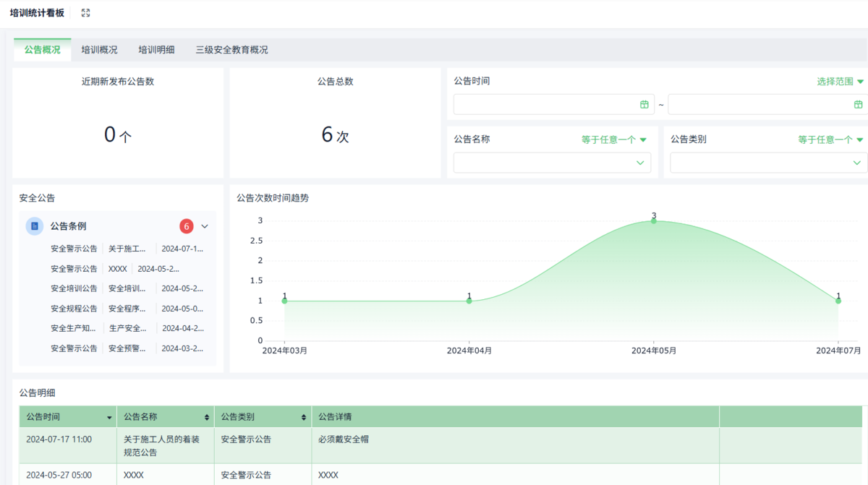This screenshot has width=868, height=485.
Task: Click the 2024年05月 axis label
Action: (654, 351)
